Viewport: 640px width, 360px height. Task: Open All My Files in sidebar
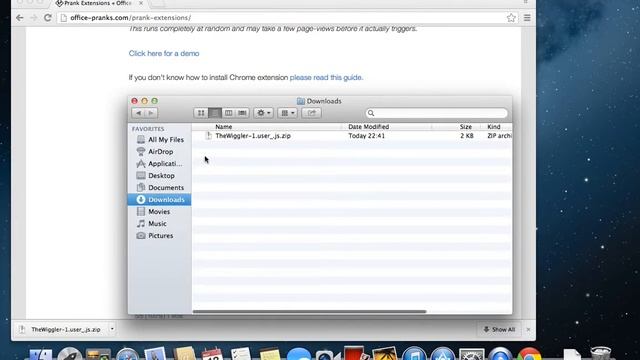(160, 140)
